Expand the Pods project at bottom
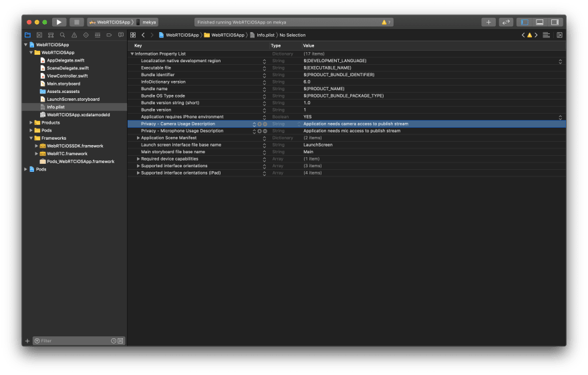The width and height of the screenshot is (588, 375). tap(25, 170)
